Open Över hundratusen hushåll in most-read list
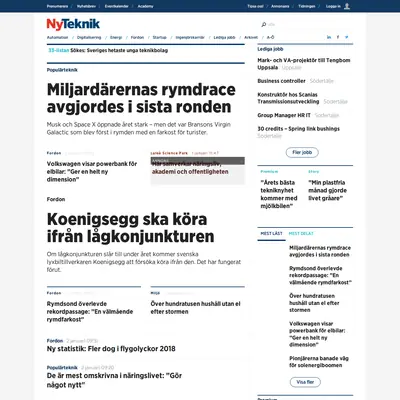This screenshot has height=400, width=400. (x=314, y=303)
